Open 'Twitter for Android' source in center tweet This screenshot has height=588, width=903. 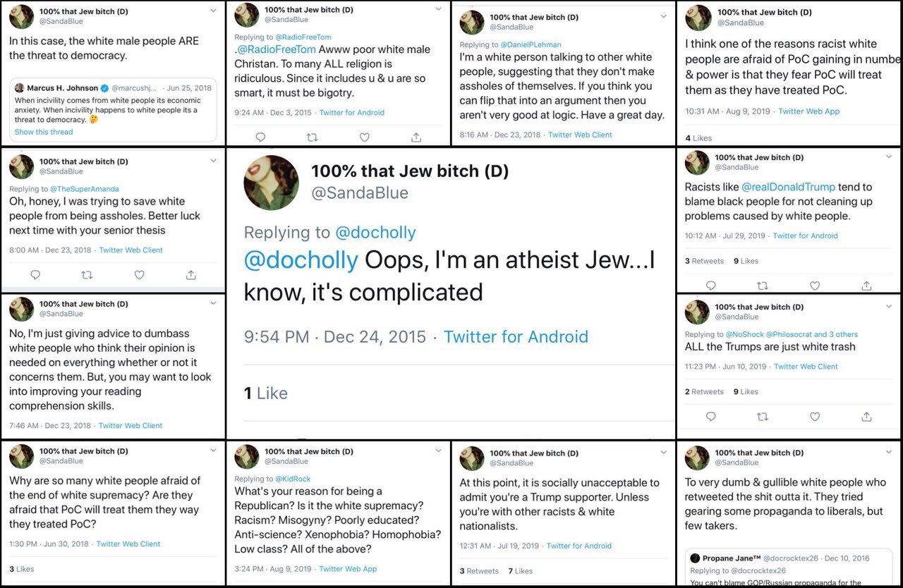tap(515, 337)
